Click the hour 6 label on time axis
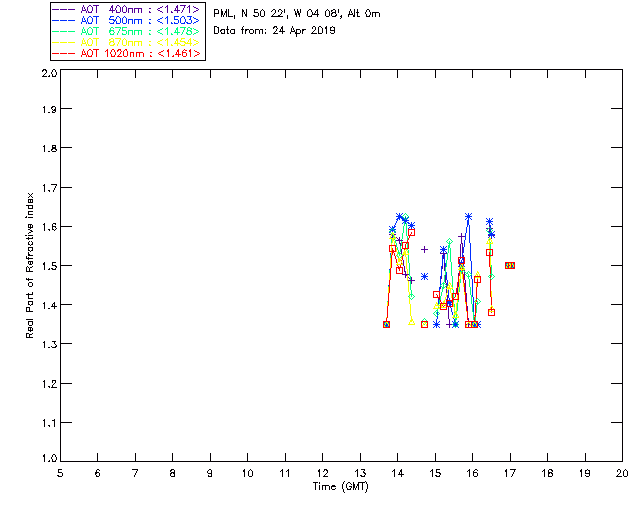This screenshot has width=640, height=512. click(x=98, y=474)
